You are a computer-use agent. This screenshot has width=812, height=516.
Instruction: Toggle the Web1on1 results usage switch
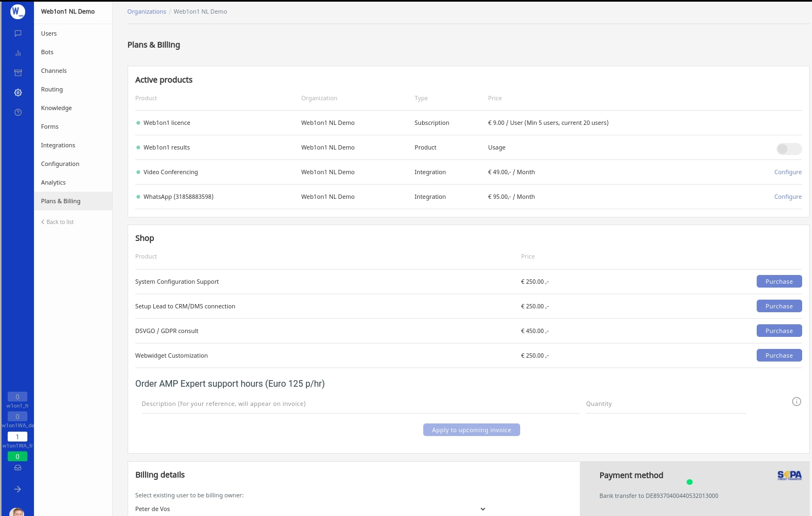(789, 149)
